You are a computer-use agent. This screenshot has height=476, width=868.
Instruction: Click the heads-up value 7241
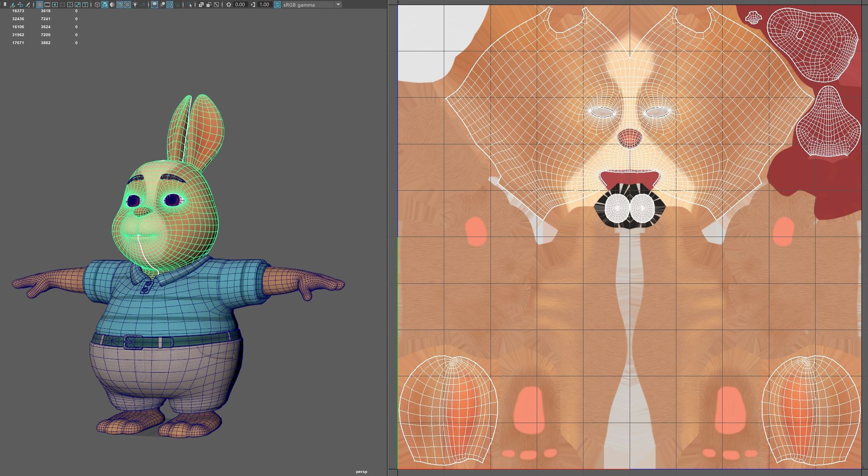click(46, 19)
